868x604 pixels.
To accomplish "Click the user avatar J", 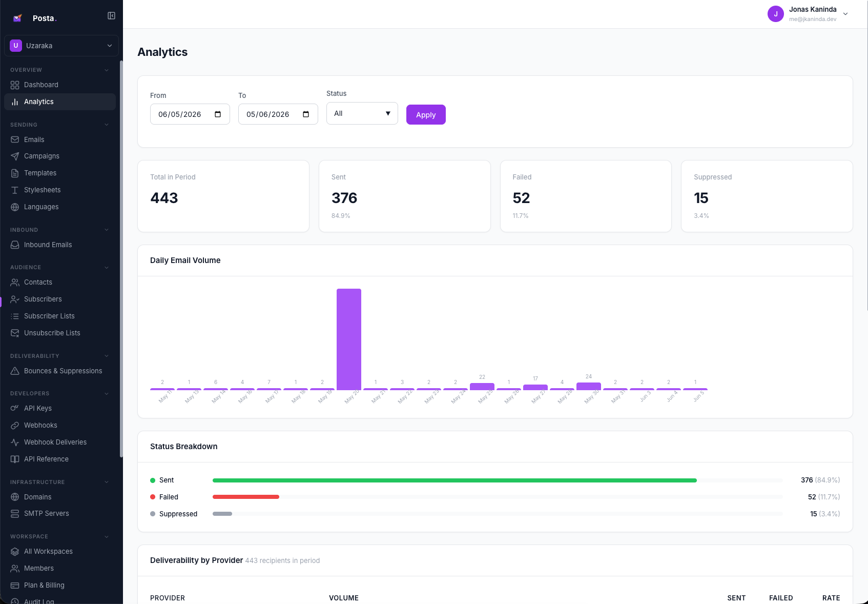I will click(776, 14).
